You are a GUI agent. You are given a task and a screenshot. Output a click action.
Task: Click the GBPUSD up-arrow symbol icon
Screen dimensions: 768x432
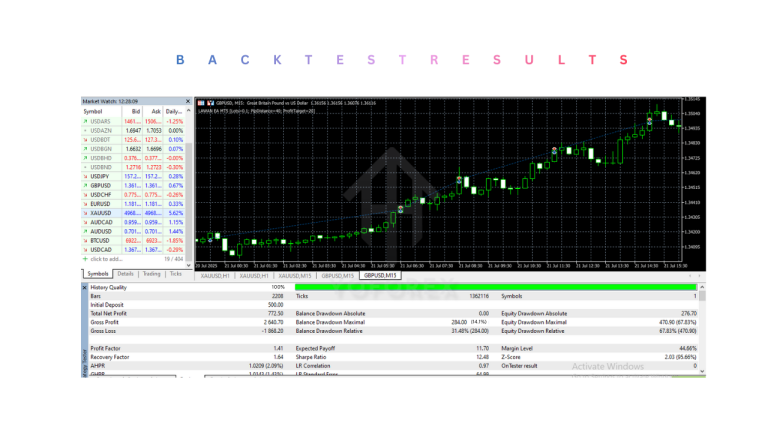[x=85, y=185]
